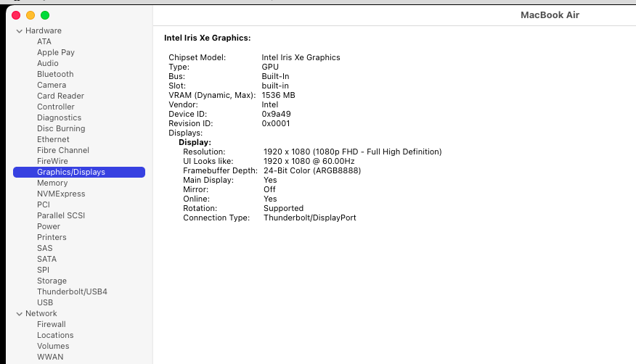Select Camera in the sidebar

[52, 85]
